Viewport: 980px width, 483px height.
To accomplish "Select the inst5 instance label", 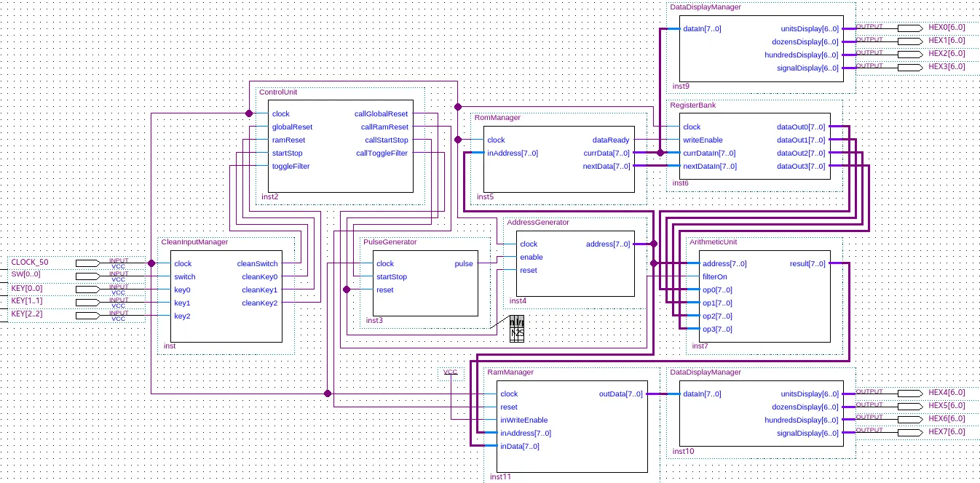I will (x=486, y=196).
